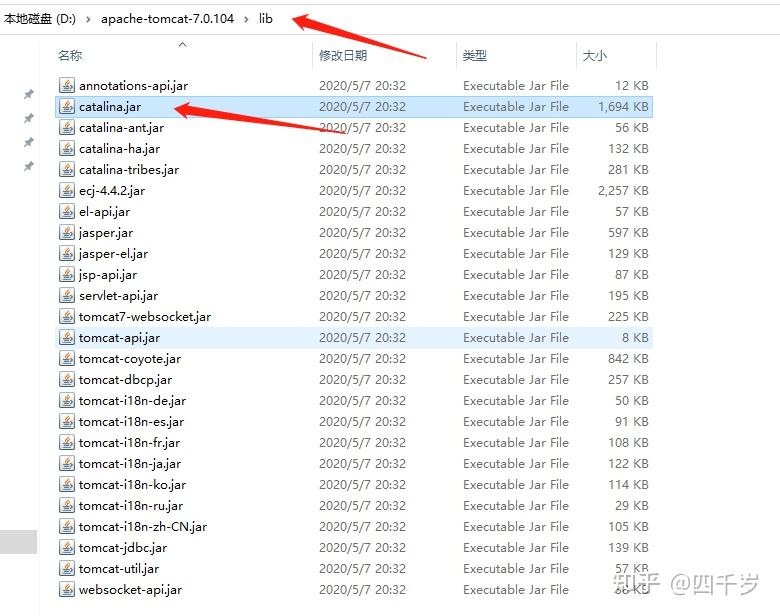Click the catalina-tribes.jar file icon
This screenshot has height=616, width=780.
click(x=67, y=170)
